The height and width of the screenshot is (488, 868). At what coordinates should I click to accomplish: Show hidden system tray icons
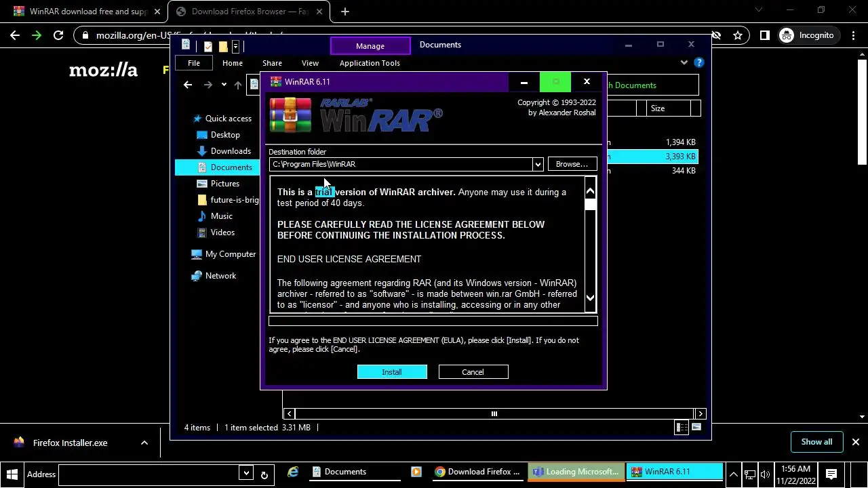[734, 474]
